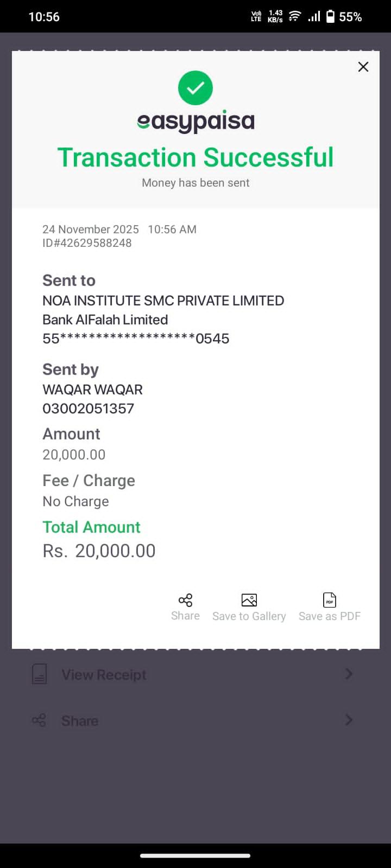Tap the easypaisa logo

click(195, 122)
